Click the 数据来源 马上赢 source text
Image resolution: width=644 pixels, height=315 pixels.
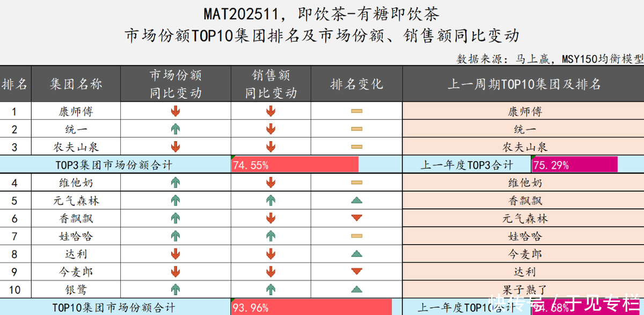coord(550,58)
